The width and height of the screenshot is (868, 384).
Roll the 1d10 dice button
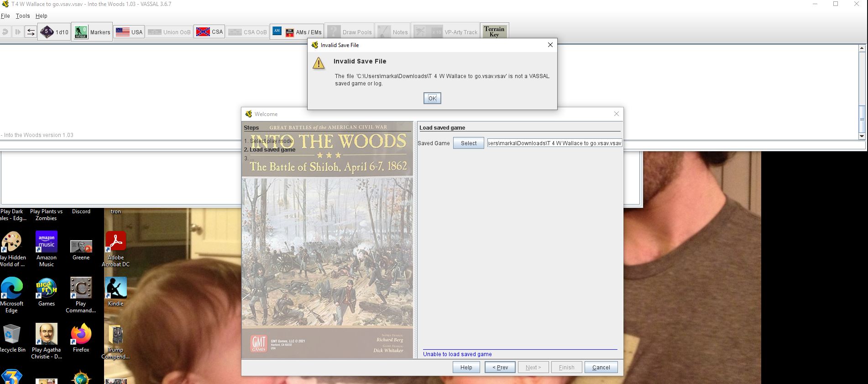[x=54, y=32]
